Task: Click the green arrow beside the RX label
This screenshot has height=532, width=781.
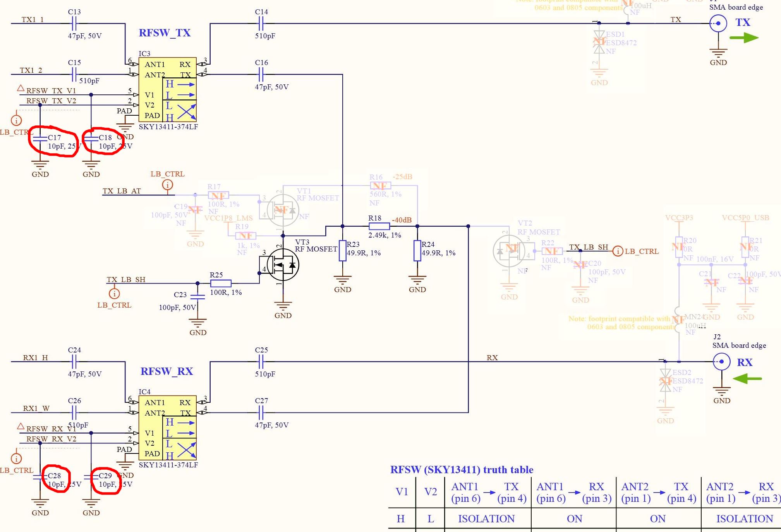Action: click(x=747, y=379)
